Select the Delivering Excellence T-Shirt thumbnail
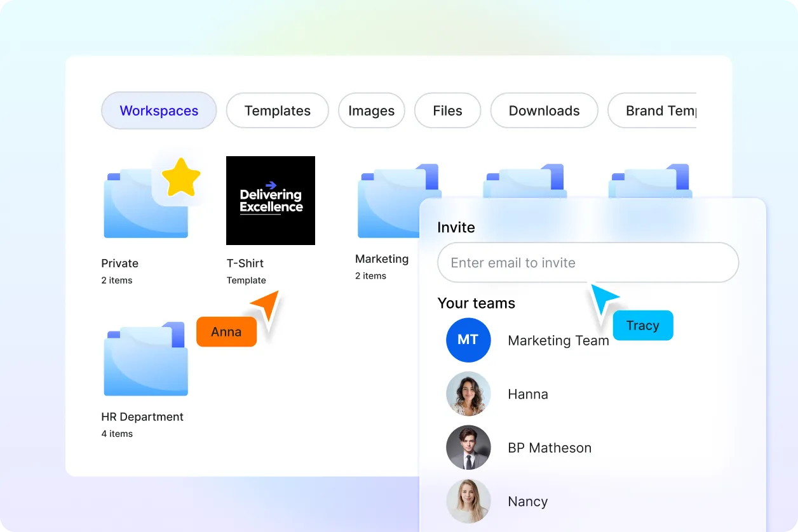This screenshot has height=532, width=798. pyautogui.click(x=271, y=201)
